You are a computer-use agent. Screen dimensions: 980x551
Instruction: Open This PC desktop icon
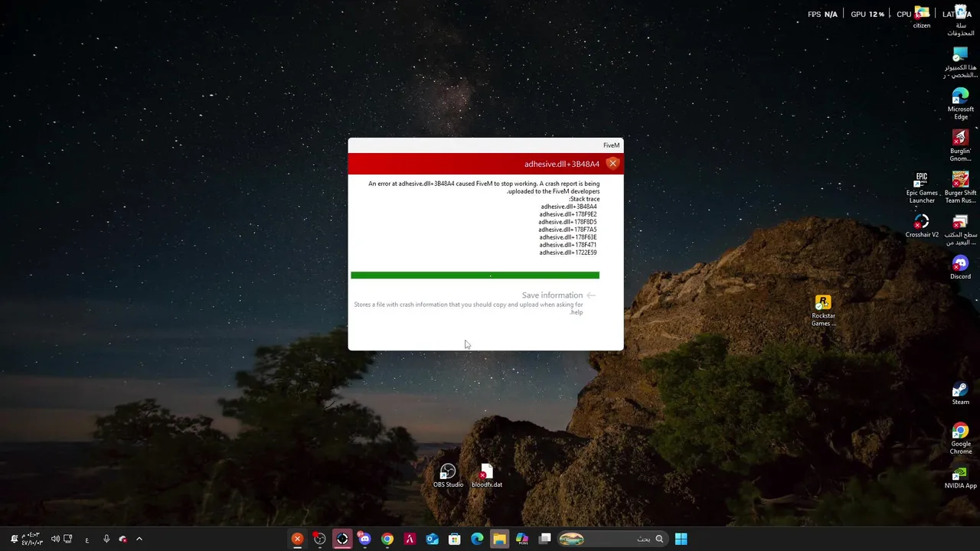[960, 63]
